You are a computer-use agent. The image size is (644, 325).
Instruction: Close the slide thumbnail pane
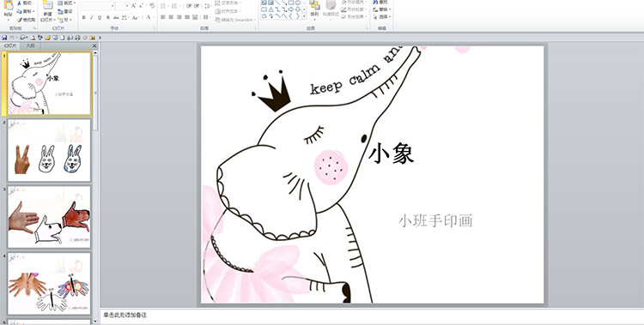94,46
